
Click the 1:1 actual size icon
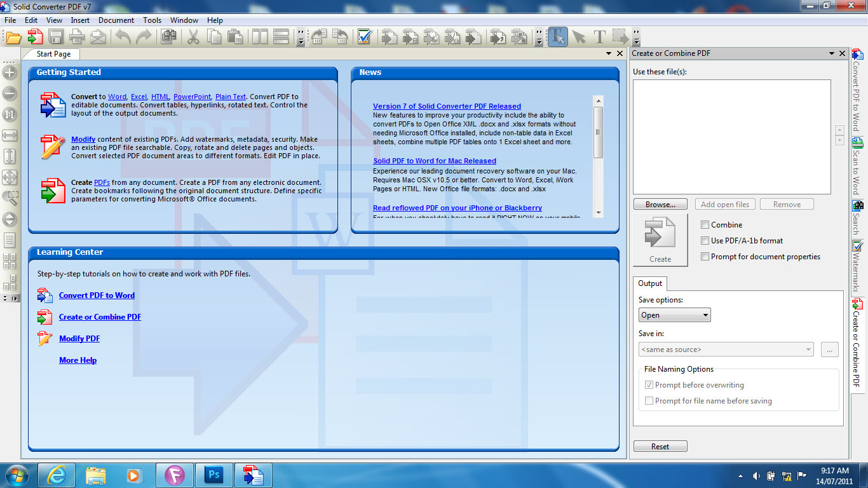10,114
